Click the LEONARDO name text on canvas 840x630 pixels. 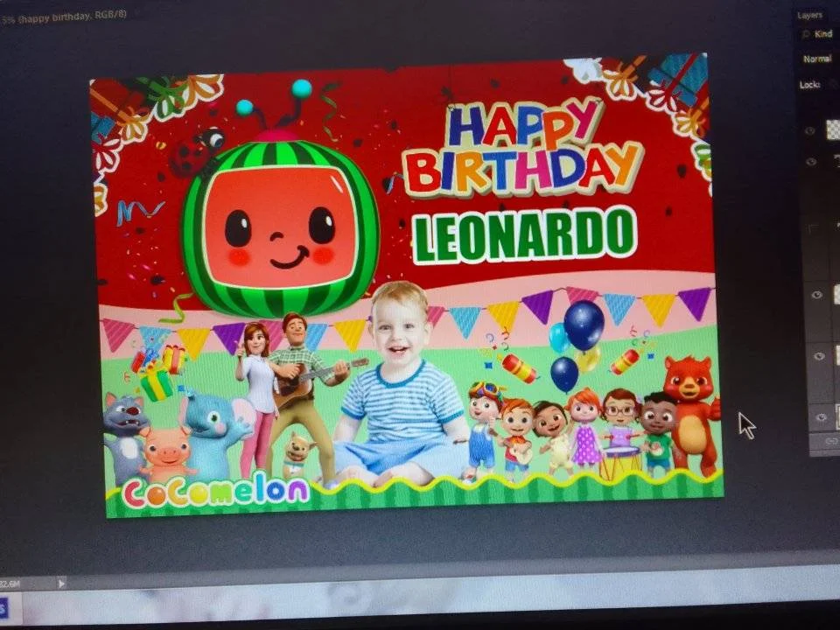[x=524, y=234]
